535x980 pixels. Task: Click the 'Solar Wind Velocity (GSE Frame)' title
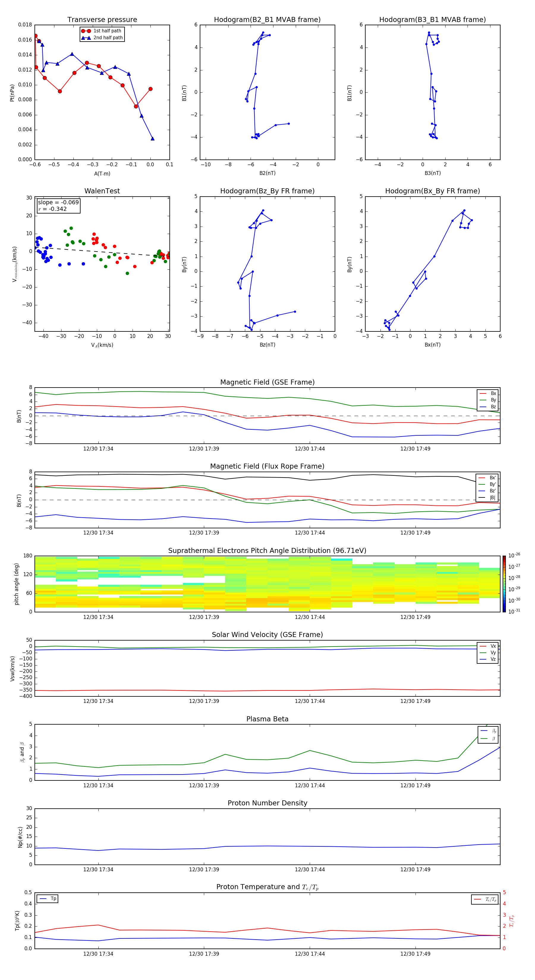pos(267,635)
